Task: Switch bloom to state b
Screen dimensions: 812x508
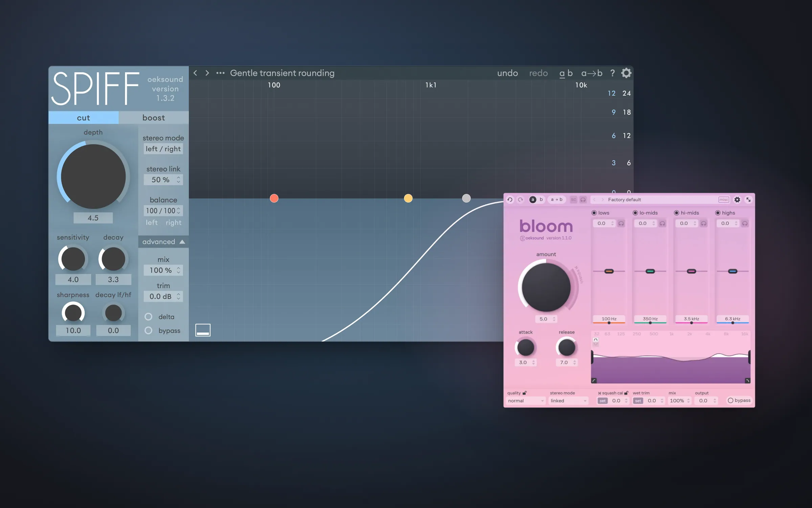Action: tap(541, 199)
